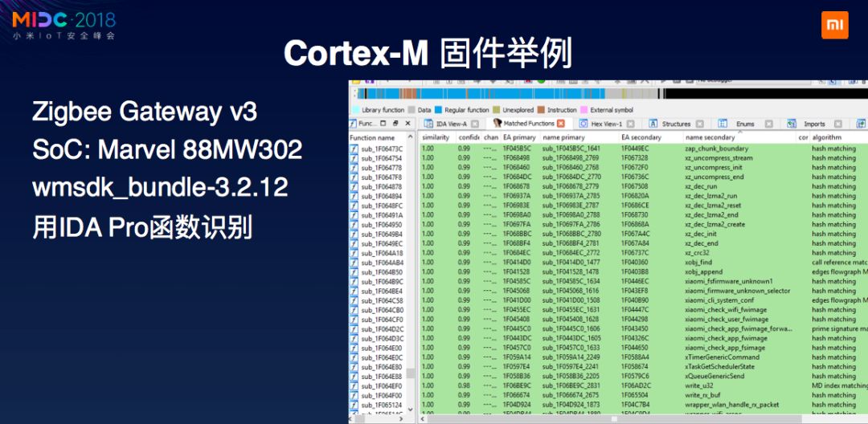Click the Library function legend swatch

(x=356, y=109)
